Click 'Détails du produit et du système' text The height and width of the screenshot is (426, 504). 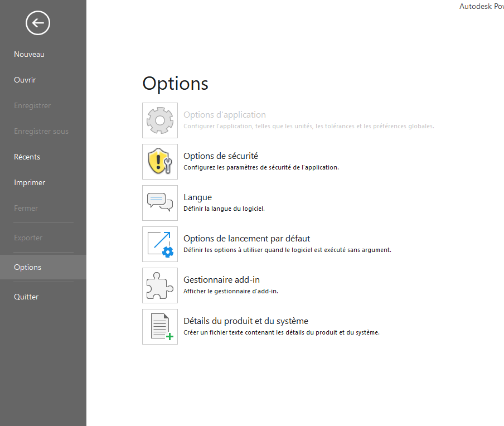click(245, 321)
